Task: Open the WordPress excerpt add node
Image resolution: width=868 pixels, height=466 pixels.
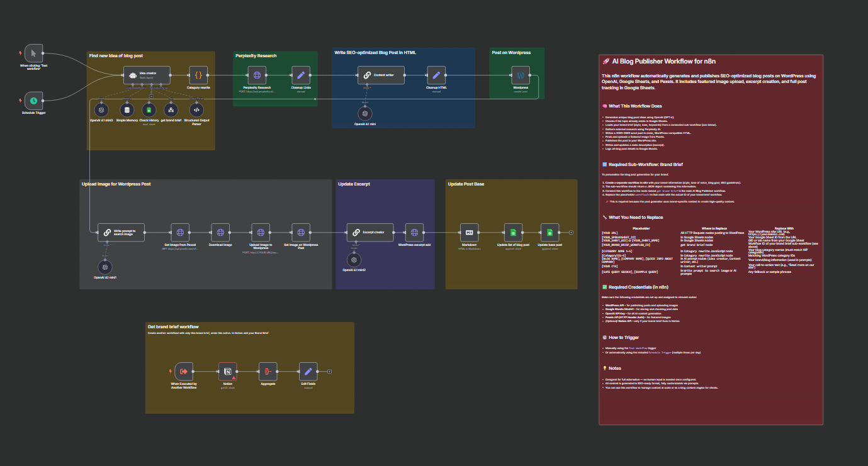Action: pyautogui.click(x=414, y=233)
